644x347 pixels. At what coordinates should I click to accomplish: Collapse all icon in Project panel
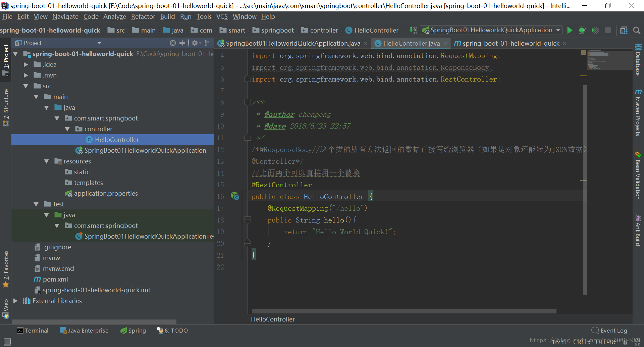(182, 43)
